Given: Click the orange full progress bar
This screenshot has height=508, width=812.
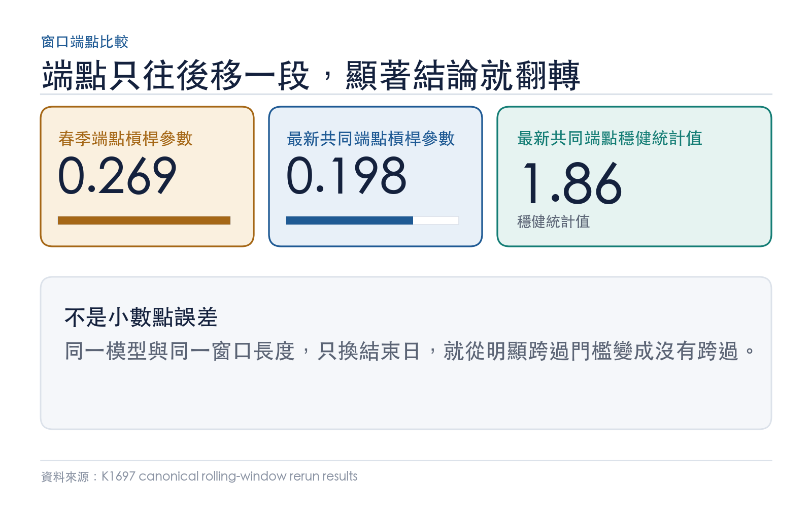Looking at the screenshot, I should point(144,220).
